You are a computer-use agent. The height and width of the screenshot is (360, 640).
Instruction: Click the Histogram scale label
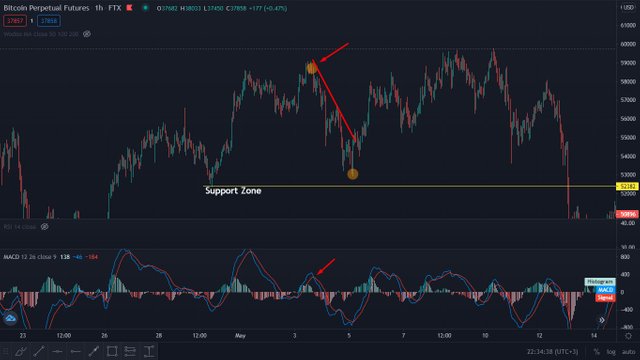tap(600, 282)
